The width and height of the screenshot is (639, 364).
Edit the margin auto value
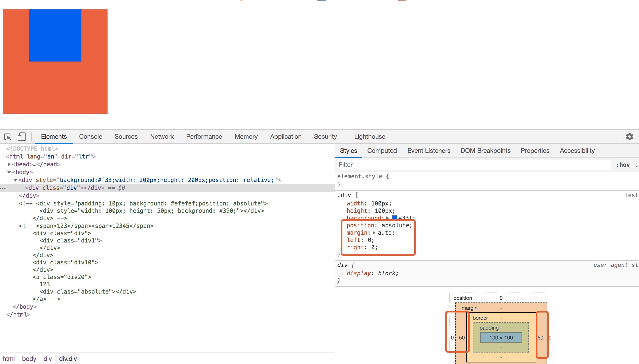click(x=385, y=233)
